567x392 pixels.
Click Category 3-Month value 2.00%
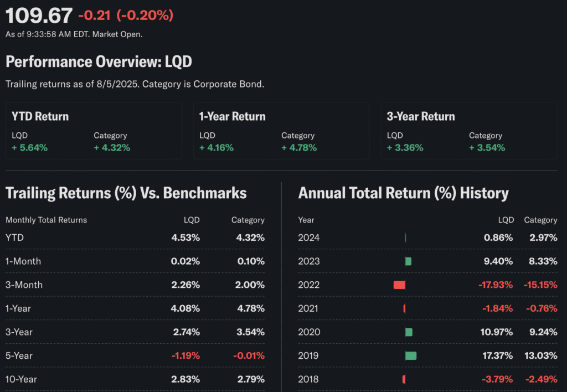(250, 285)
